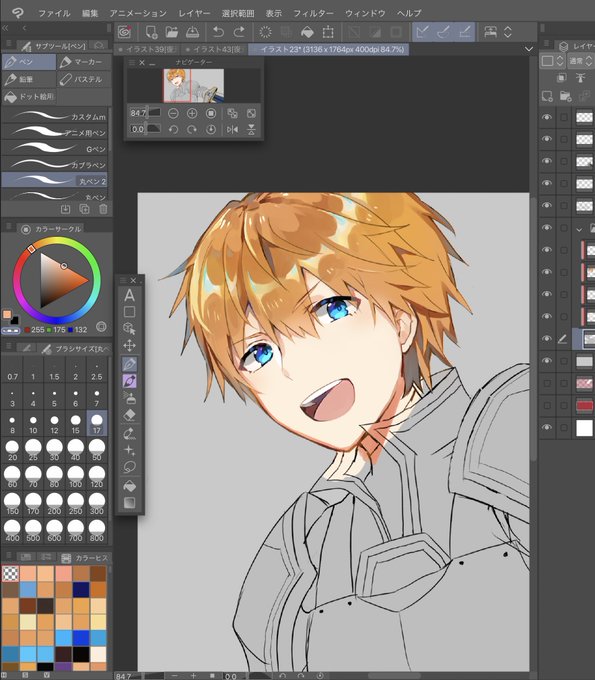Viewport: 595px width, 680px height.
Task: Open the カラーサークル palette hamburger menu
Action: 8,226
